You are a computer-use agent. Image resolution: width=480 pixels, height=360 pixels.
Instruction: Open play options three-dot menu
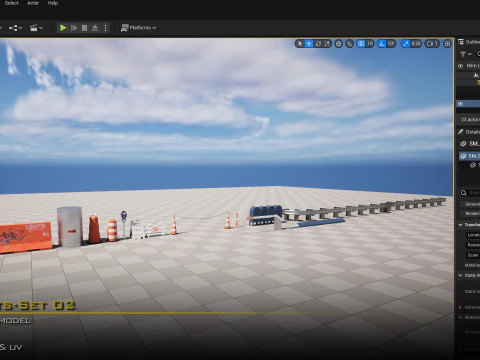click(x=105, y=28)
